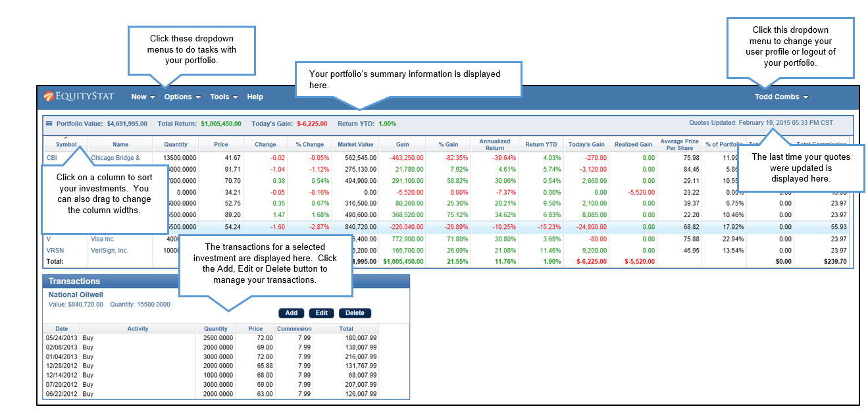The width and height of the screenshot is (868, 419).
Task: Click the gain cell -463,250.00
Action: pyautogui.click(x=406, y=158)
